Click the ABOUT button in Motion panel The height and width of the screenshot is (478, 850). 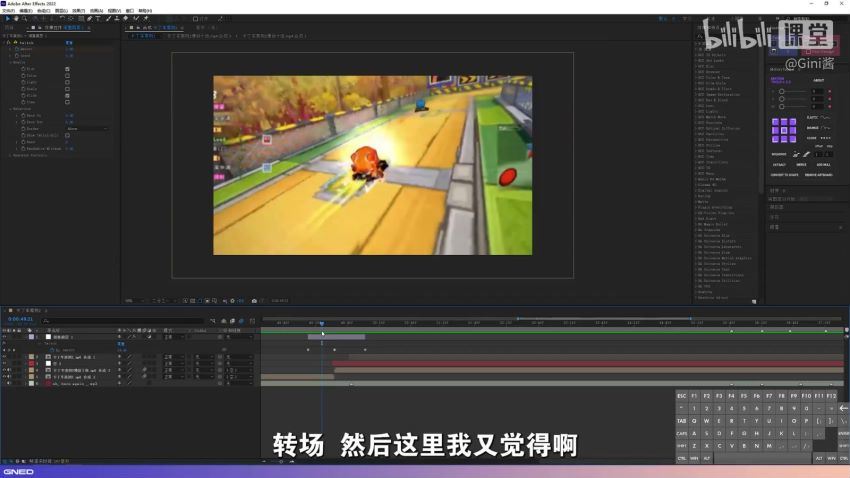(819, 80)
